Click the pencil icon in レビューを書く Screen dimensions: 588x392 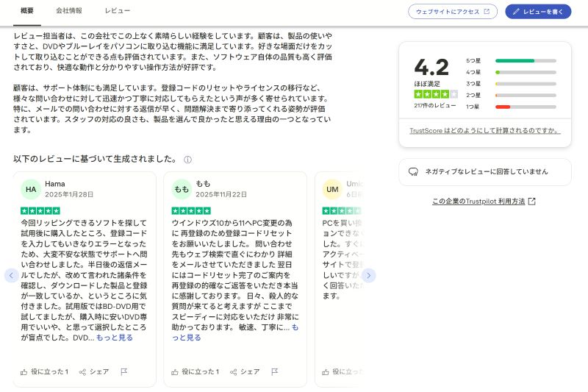516,12
